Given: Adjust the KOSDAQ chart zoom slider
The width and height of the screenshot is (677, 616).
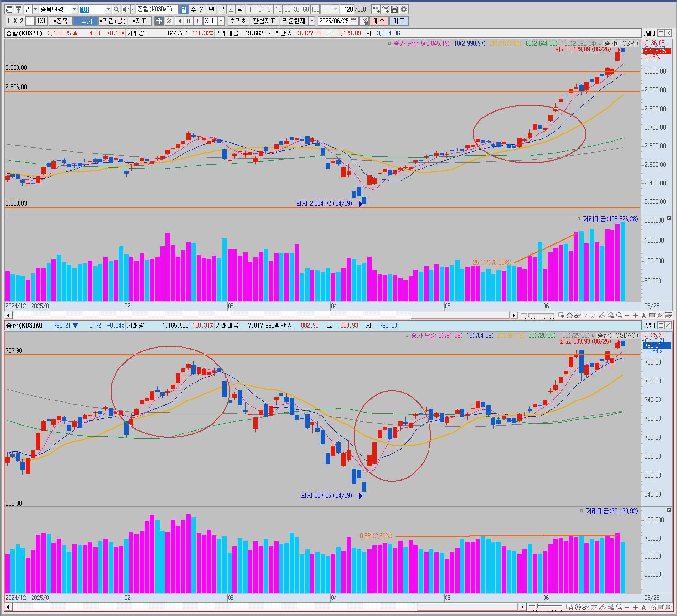Looking at the screenshot, I should tap(537, 606).
